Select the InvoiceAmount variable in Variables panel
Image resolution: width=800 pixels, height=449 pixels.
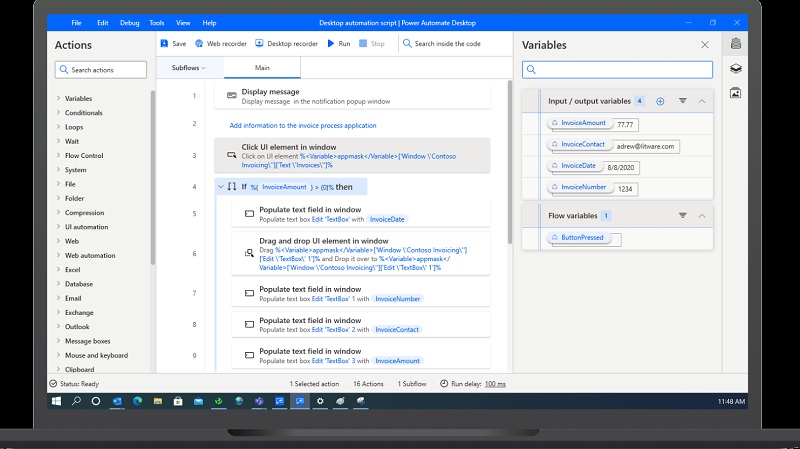coord(579,123)
